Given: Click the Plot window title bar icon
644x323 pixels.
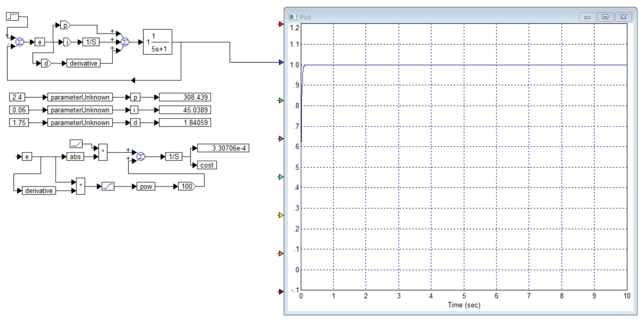Looking at the screenshot, I should pos(293,17).
